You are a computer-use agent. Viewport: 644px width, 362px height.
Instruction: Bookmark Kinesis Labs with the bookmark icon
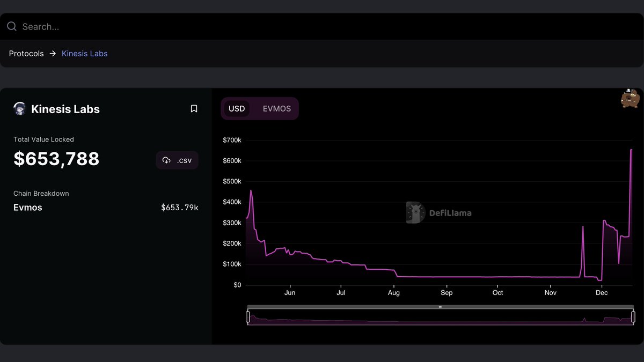tap(194, 108)
